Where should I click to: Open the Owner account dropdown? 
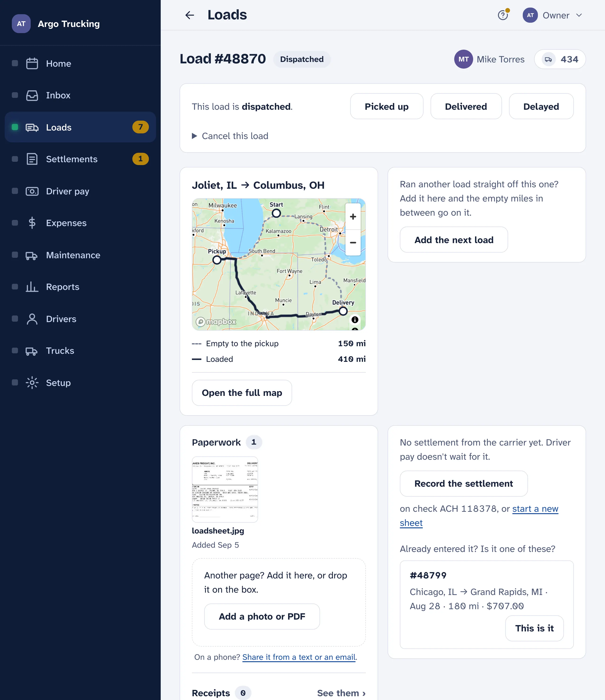553,15
